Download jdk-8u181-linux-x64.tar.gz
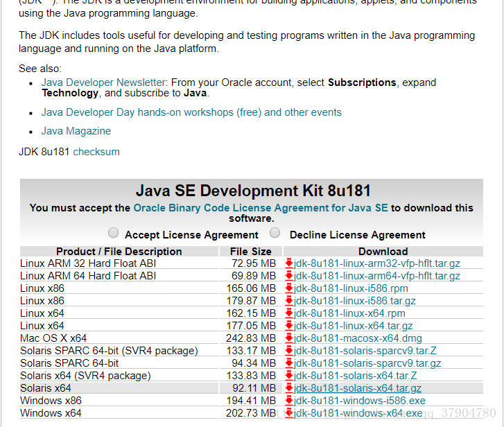This screenshot has width=504, height=427. point(354,326)
